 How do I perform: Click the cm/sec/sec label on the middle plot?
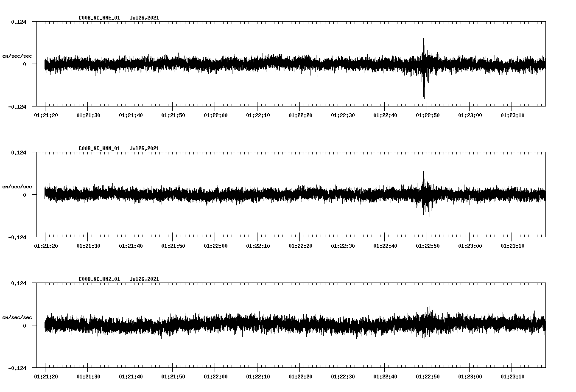[17, 186]
